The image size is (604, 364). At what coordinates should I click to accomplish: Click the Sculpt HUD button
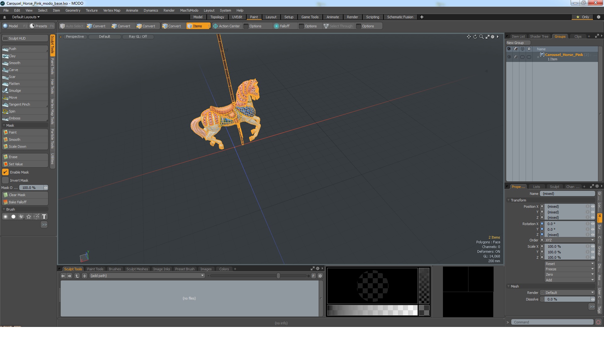coord(25,38)
